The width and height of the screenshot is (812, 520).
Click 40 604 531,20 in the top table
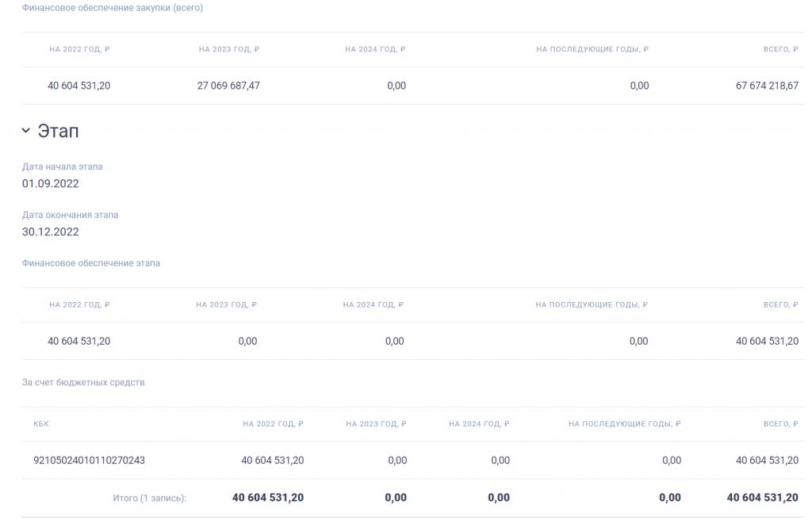pos(79,86)
